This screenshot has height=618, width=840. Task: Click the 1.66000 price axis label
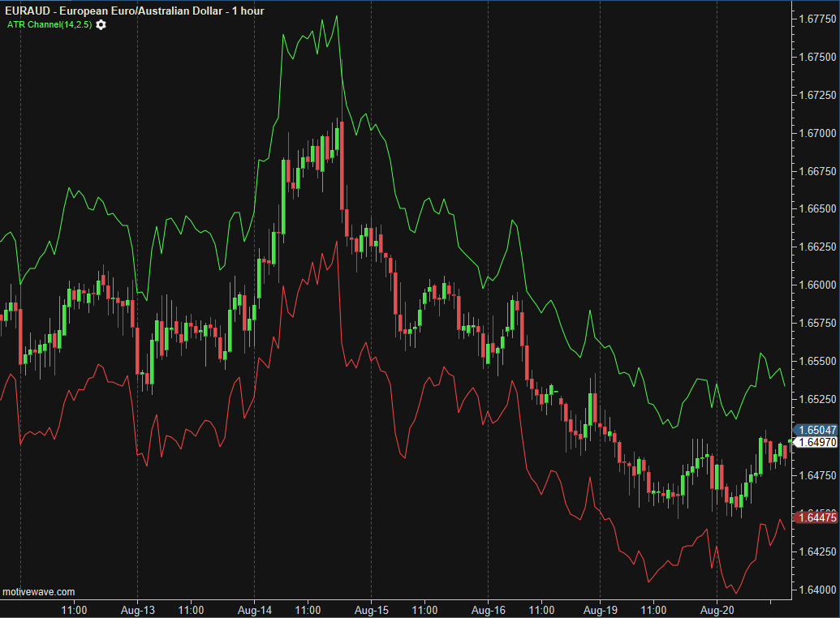(817, 285)
